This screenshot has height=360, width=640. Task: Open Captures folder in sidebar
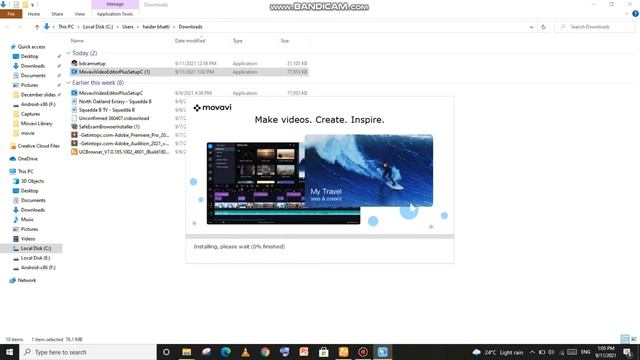coord(31,114)
